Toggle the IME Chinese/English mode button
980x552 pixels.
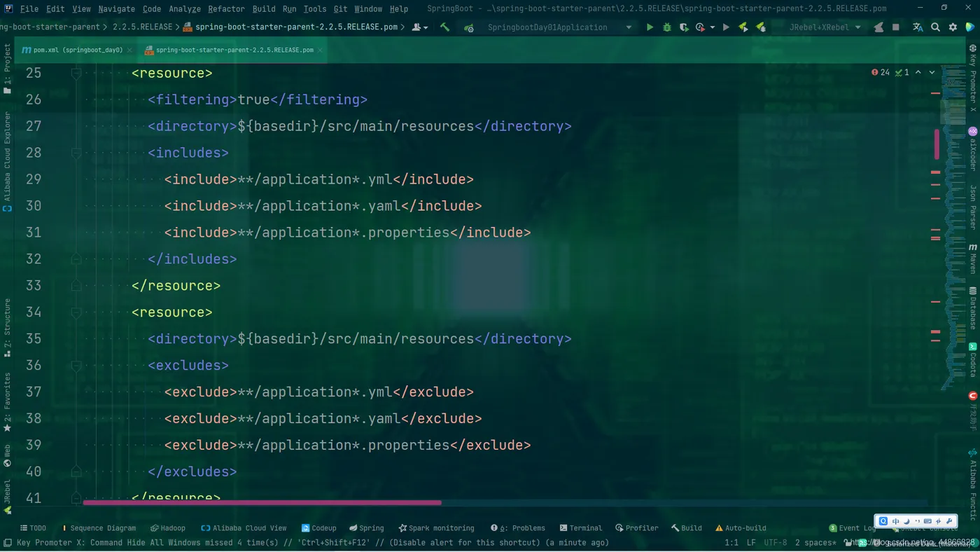click(x=895, y=521)
